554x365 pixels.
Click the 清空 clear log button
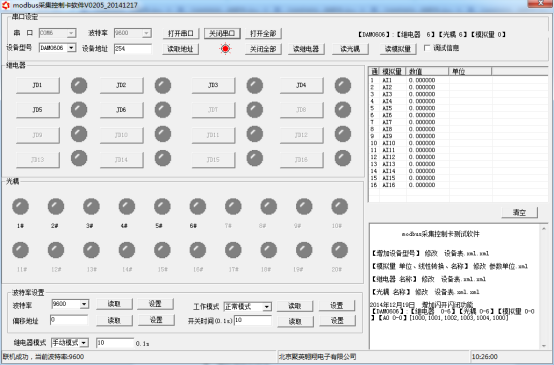point(519,212)
